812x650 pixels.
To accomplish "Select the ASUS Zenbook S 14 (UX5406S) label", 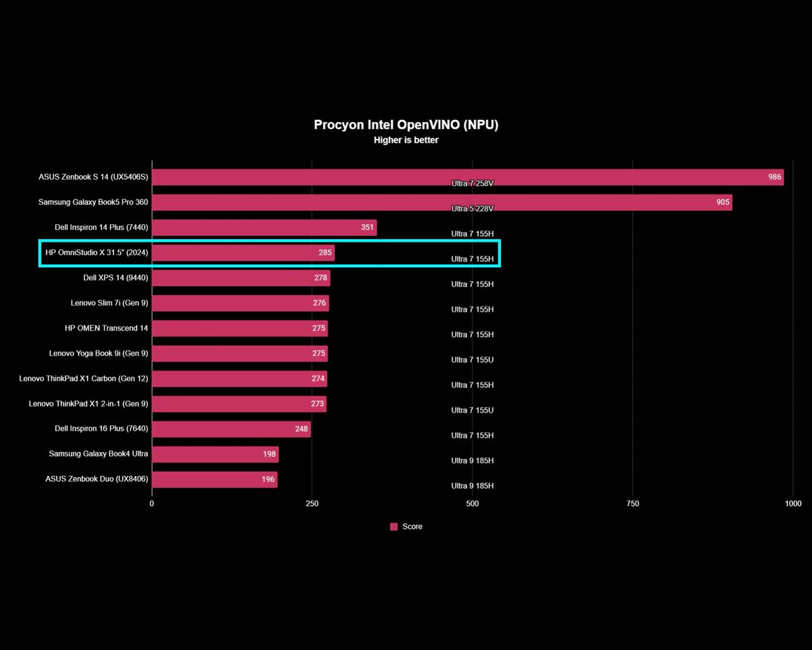I will (93, 176).
